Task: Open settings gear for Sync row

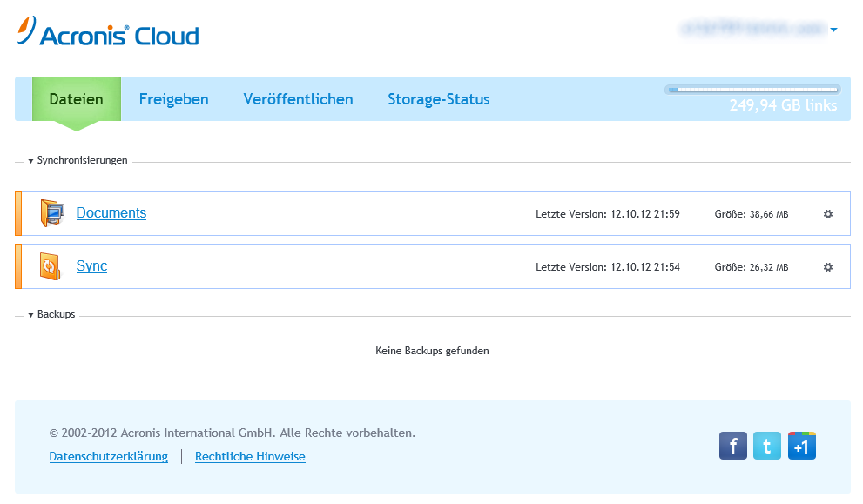Action: coord(828,267)
